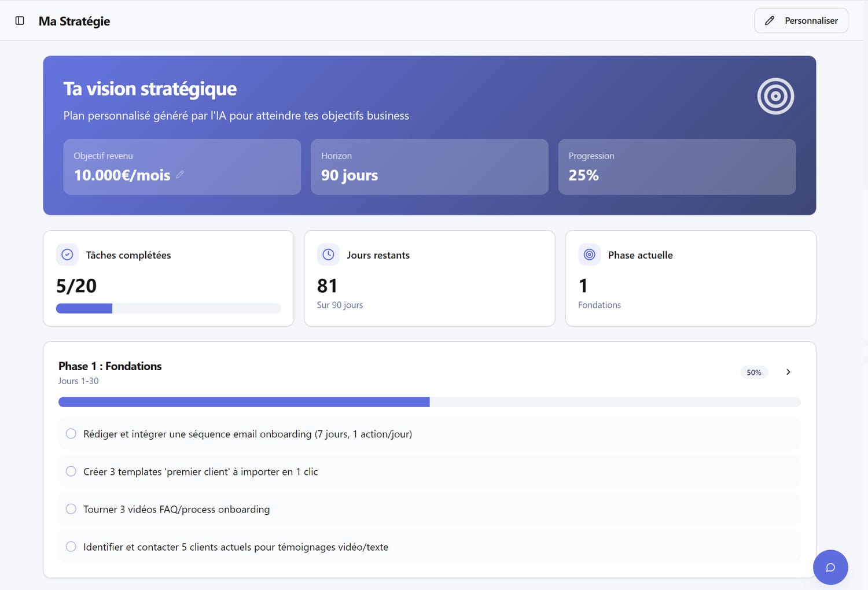Click the target icon in strategic vision banner
Viewport: 868px width, 590px height.
coord(775,96)
